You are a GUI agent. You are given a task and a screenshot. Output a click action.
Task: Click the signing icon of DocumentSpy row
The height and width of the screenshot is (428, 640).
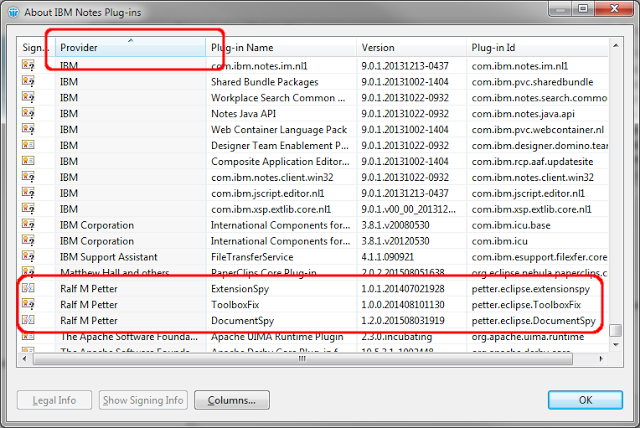pos(29,320)
